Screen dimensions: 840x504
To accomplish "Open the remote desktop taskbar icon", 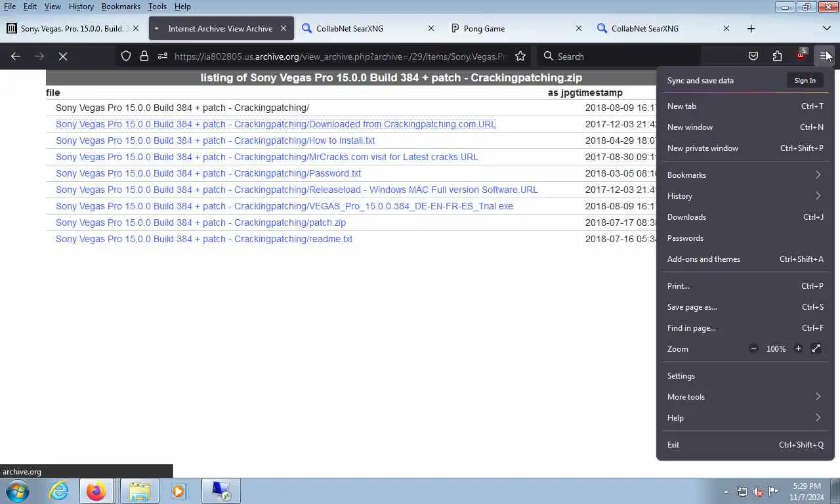I will pyautogui.click(x=220, y=491).
